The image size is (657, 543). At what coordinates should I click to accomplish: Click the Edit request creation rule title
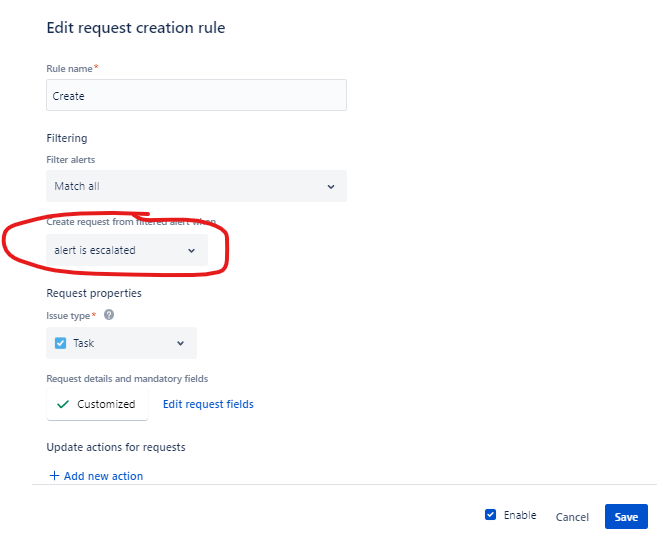click(x=136, y=28)
